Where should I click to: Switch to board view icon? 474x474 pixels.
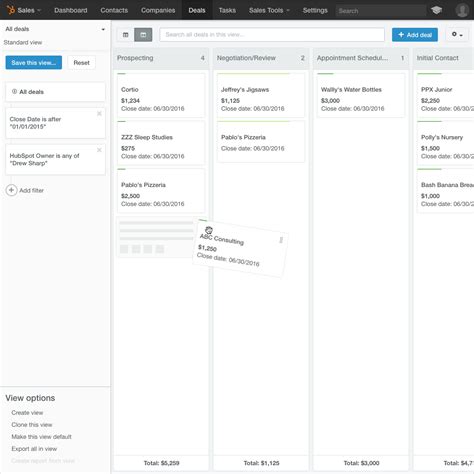click(x=143, y=35)
